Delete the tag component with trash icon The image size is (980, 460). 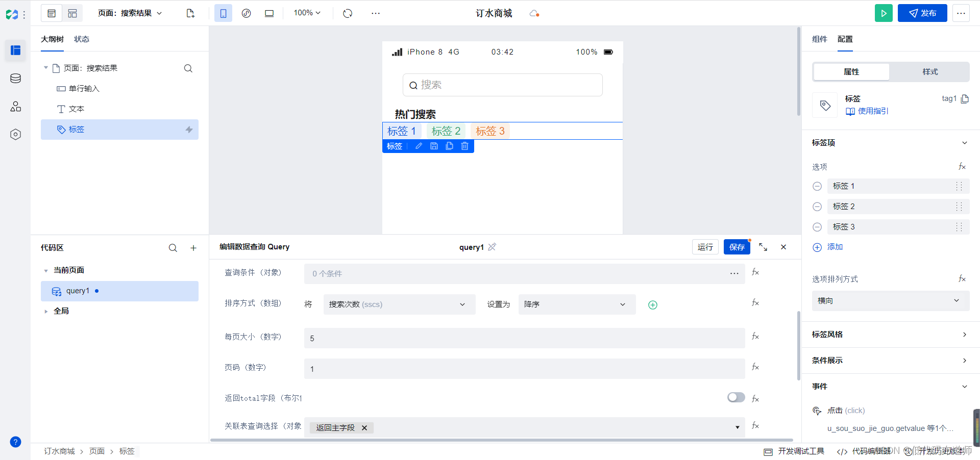point(464,146)
